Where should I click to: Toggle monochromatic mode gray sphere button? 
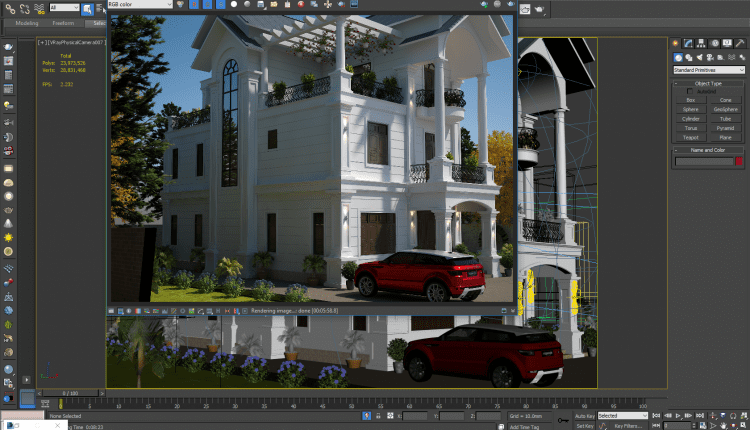247,4
